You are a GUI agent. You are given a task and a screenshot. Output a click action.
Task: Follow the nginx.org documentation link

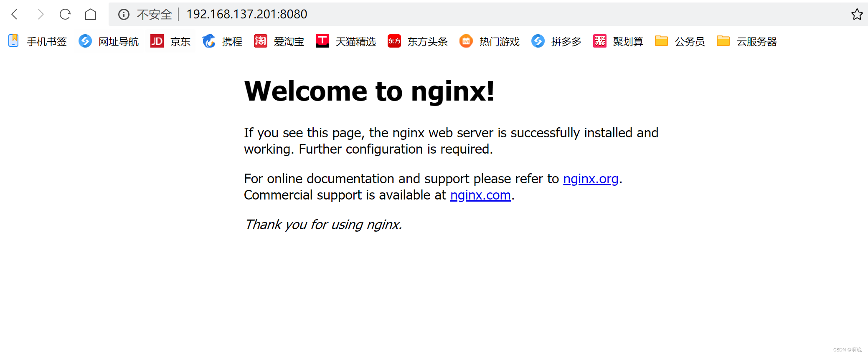tap(590, 179)
